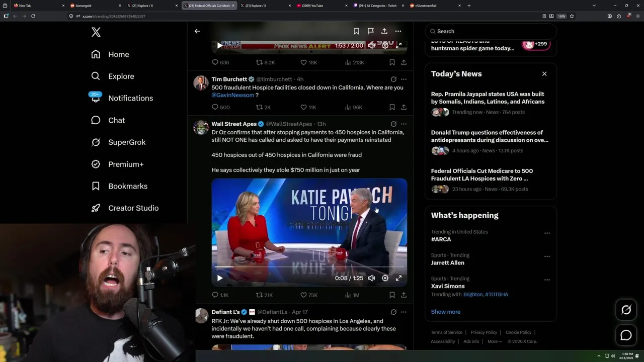Image resolution: width=644 pixels, height=362 pixels.
Task: Reload the page with the browser refresh button
Action: pyautogui.click(x=33, y=16)
